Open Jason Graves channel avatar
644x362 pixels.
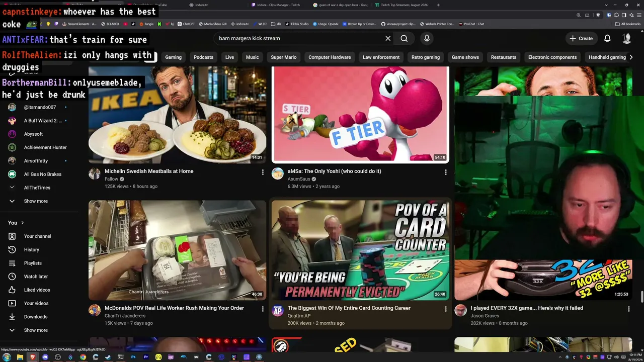[460, 311]
